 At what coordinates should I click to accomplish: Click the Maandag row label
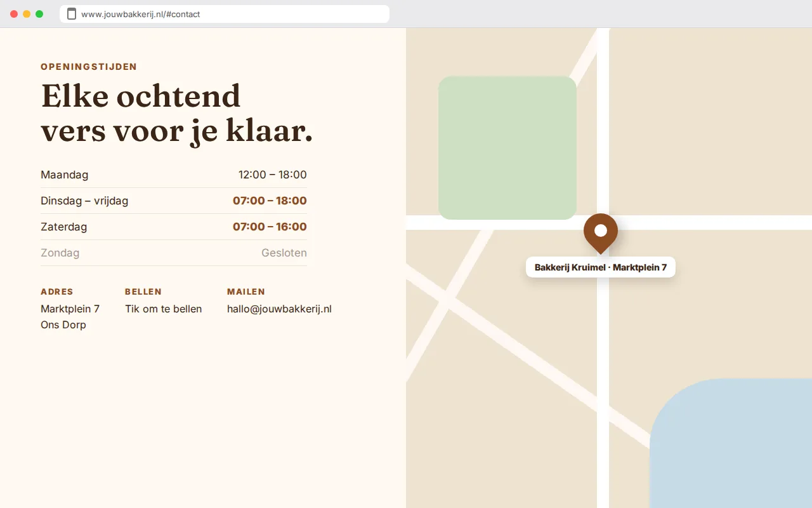point(65,175)
